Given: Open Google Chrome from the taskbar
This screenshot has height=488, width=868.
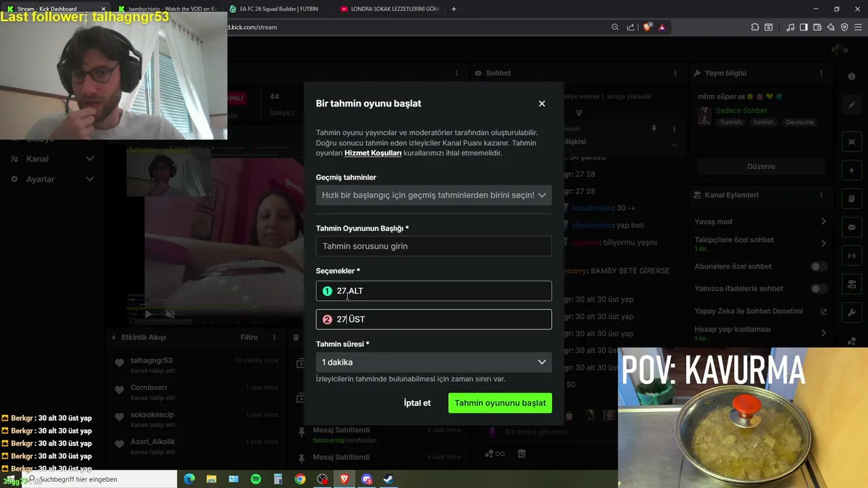Looking at the screenshot, I should tap(300, 479).
